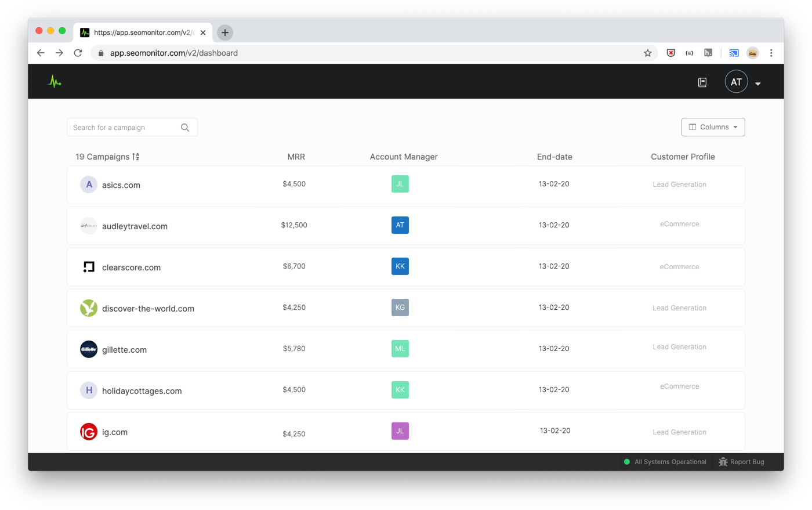Expand the account dropdown caret
This screenshot has width=812, height=510.
pos(757,84)
